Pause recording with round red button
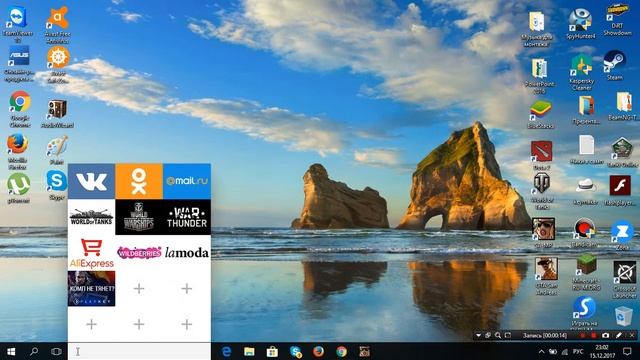Screen dimensions: 640x360 coord(583,336)
